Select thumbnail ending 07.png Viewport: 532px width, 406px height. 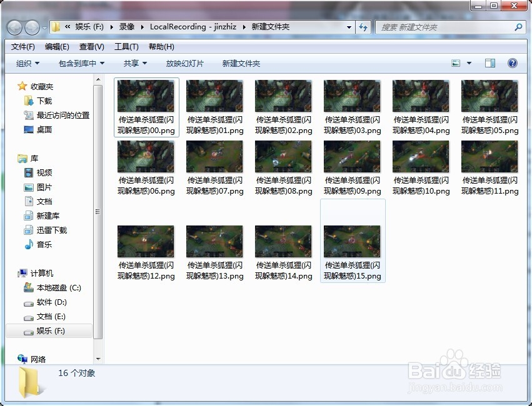pos(214,157)
